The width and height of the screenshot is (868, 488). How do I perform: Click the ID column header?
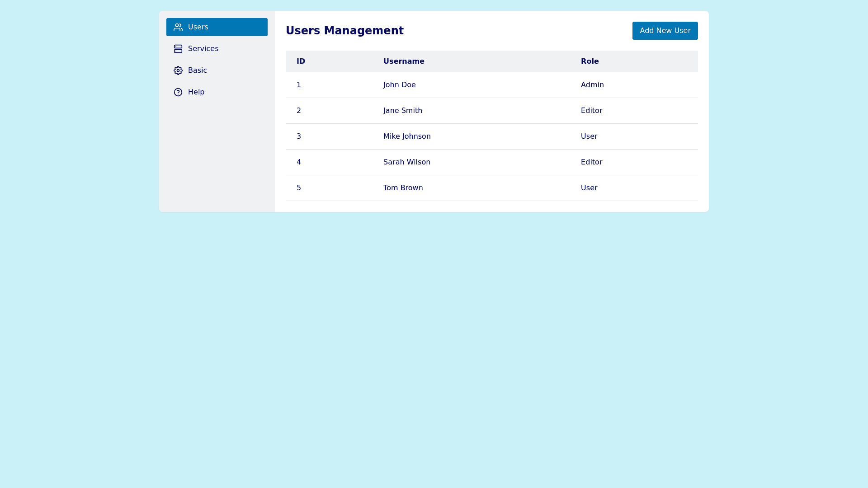click(301, 61)
